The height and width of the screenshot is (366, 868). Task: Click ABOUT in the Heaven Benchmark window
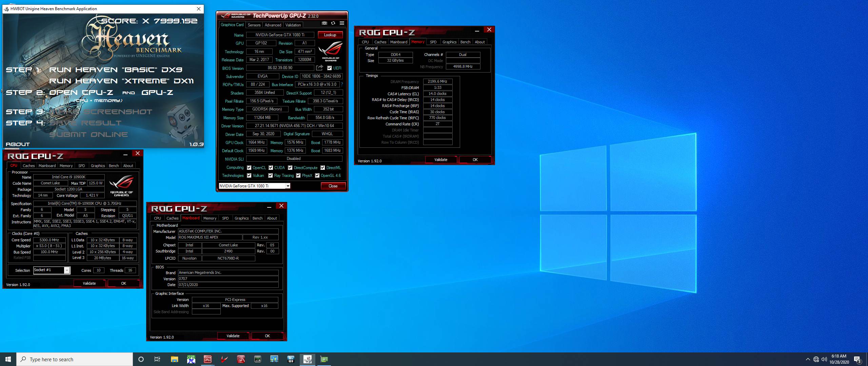(x=18, y=144)
